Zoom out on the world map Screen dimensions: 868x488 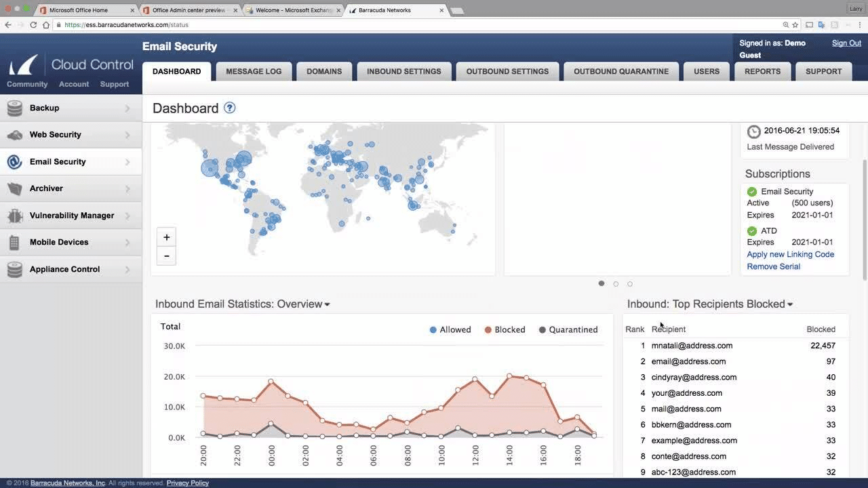(x=166, y=256)
